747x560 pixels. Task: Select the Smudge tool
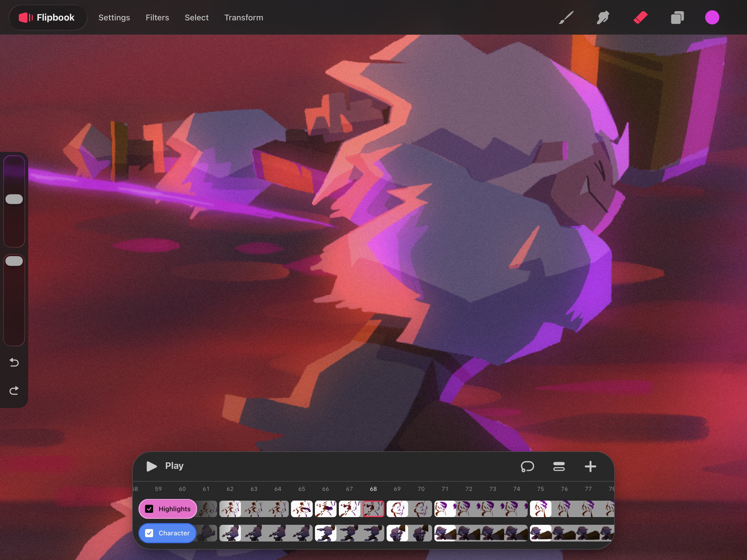603,18
